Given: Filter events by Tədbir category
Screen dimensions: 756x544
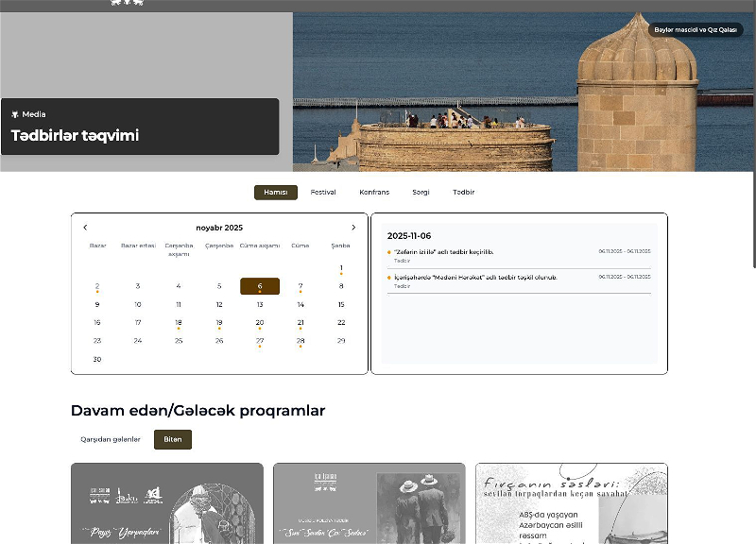Looking at the screenshot, I should click(463, 193).
